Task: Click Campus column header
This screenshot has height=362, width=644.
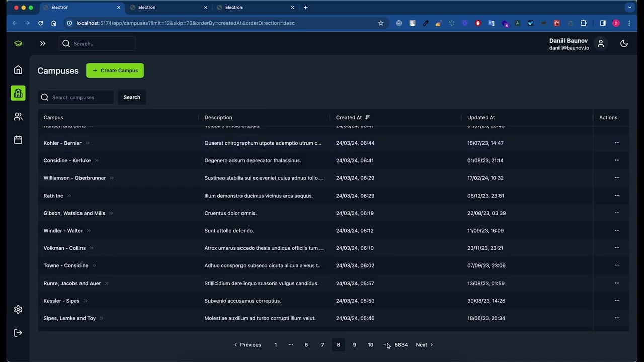Action: [x=53, y=117]
